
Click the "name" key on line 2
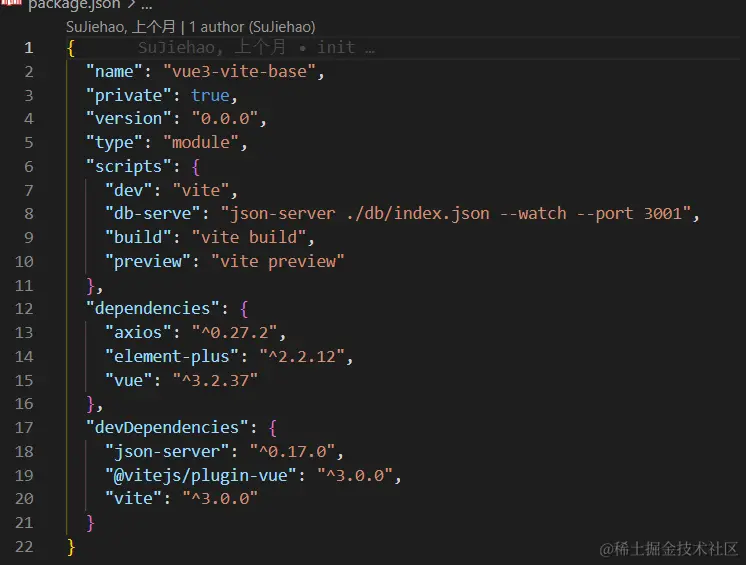click(114, 72)
